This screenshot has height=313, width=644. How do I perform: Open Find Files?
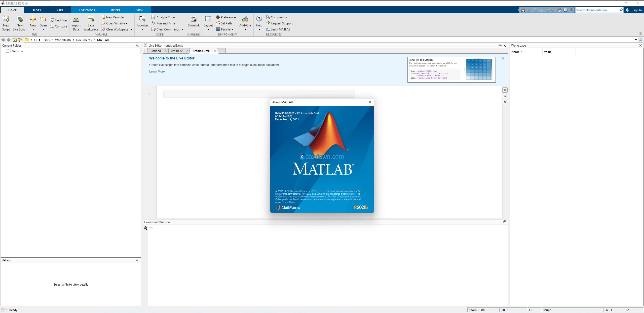(x=59, y=20)
